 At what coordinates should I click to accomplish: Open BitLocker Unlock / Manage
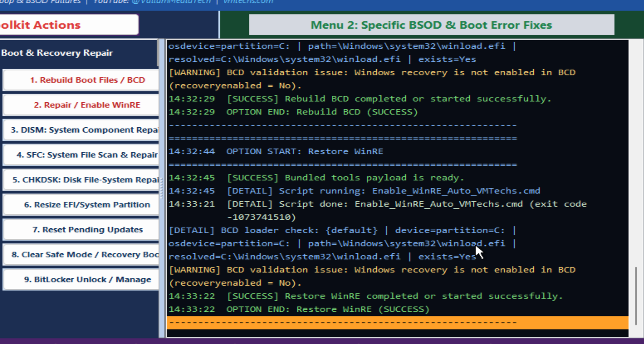point(81,280)
